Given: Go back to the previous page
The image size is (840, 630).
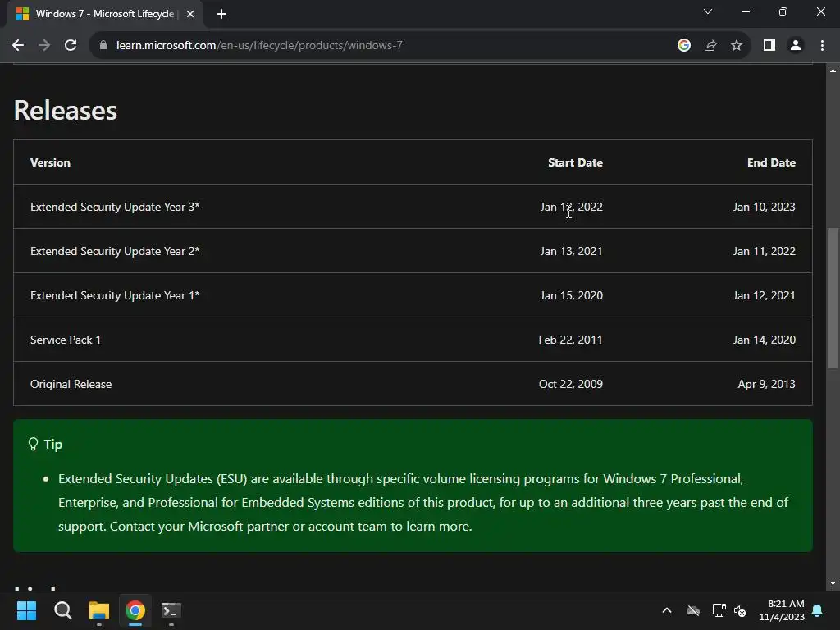Looking at the screenshot, I should [x=18, y=46].
